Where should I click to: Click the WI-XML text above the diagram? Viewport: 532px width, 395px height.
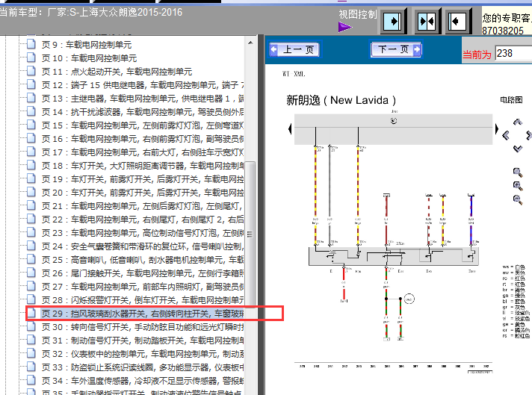click(x=294, y=74)
